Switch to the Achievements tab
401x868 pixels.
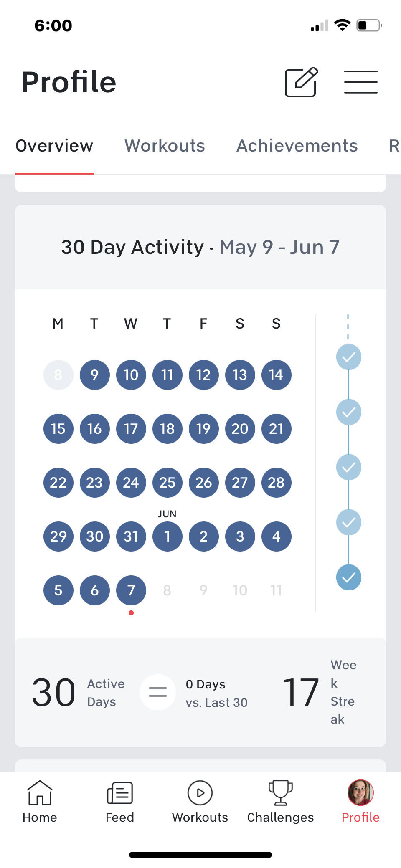pyautogui.click(x=297, y=146)
